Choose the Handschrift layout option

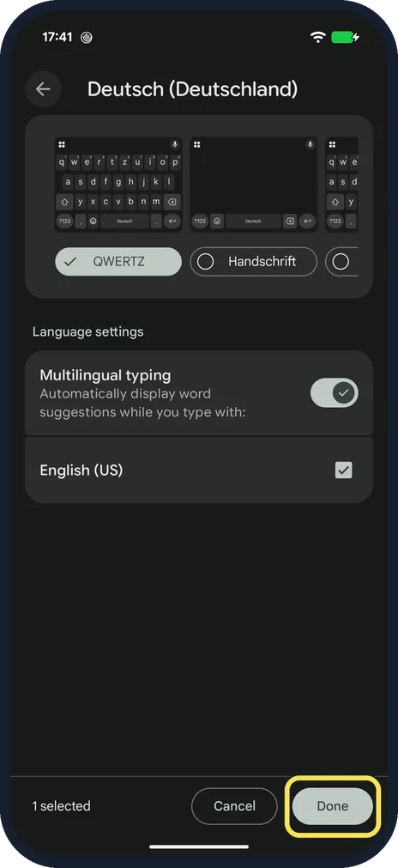[254, 262]
